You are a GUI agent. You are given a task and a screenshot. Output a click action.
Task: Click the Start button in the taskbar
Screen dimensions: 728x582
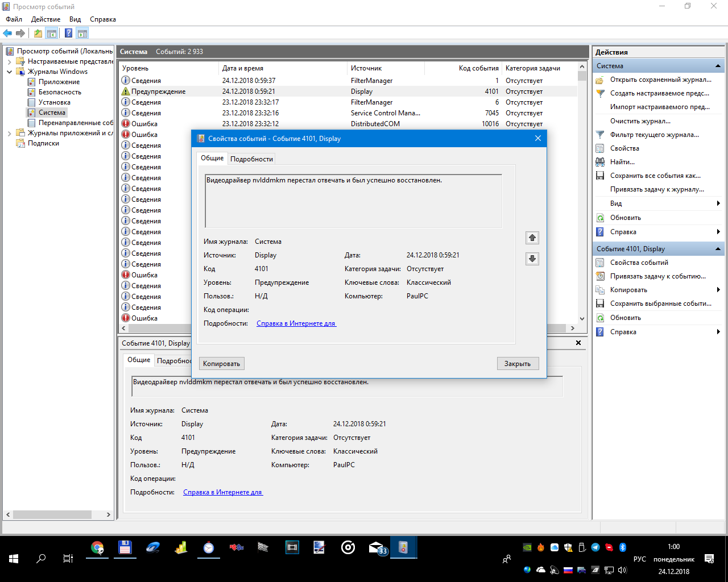(14, 559)
